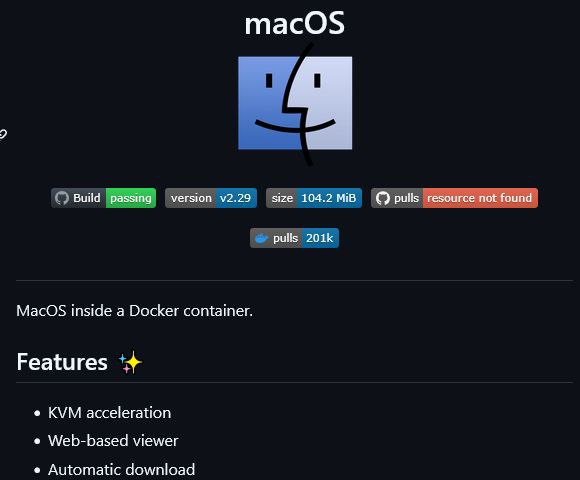Click the macOS Finder logo image
This screenshot has height=480, width=580.
pos(295,104)
